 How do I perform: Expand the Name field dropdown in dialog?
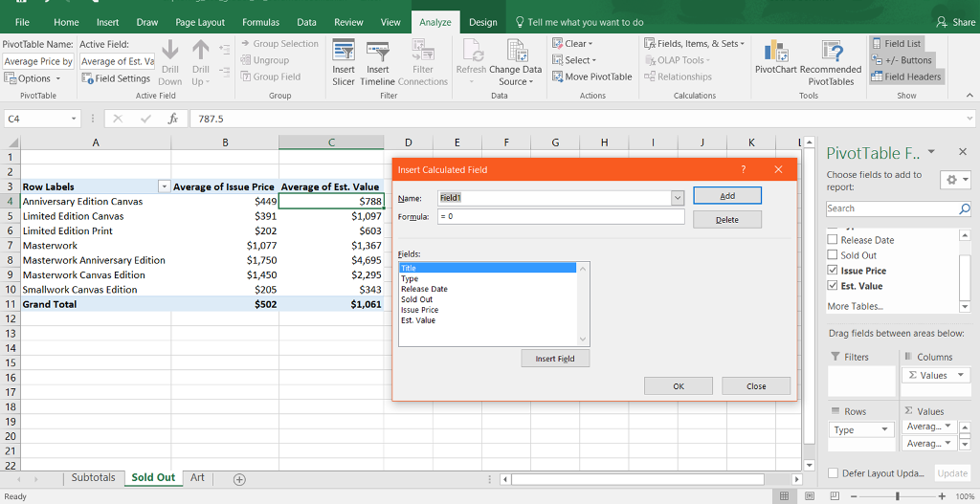coord(678,198)
